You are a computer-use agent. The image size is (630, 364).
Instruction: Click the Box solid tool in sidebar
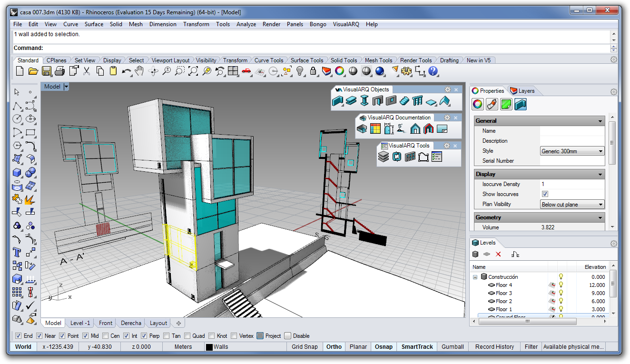17,172
